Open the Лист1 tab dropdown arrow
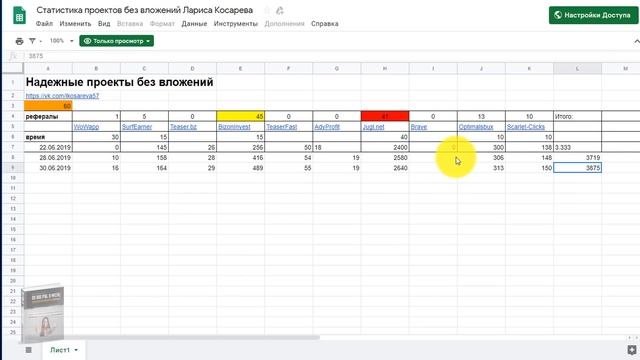640x360 pixels. (76, 350)
